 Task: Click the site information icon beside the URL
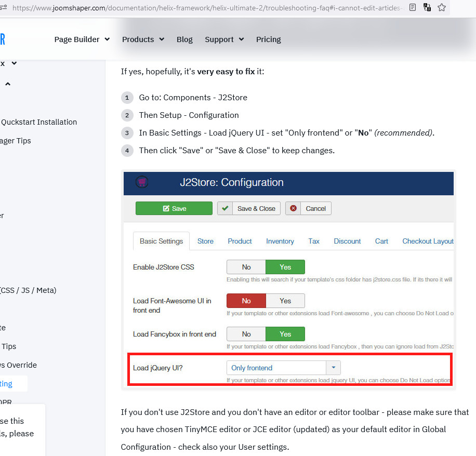pos(4,7)
